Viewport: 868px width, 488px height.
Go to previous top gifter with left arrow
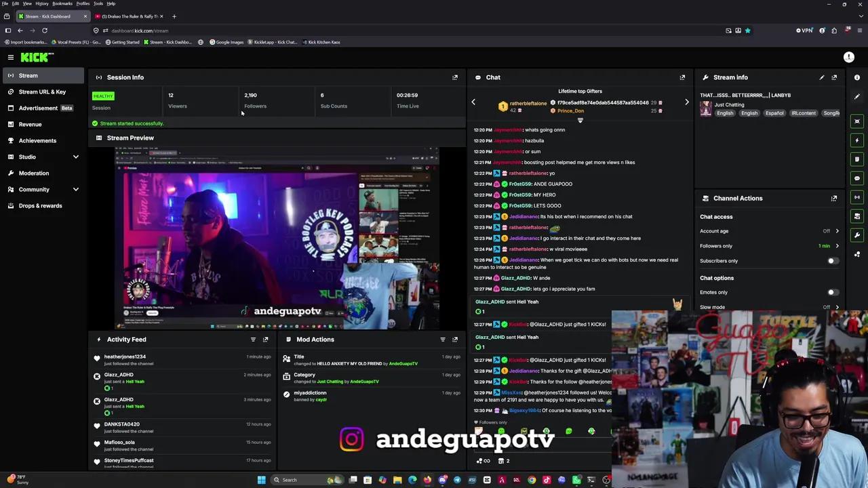[473, 102]
